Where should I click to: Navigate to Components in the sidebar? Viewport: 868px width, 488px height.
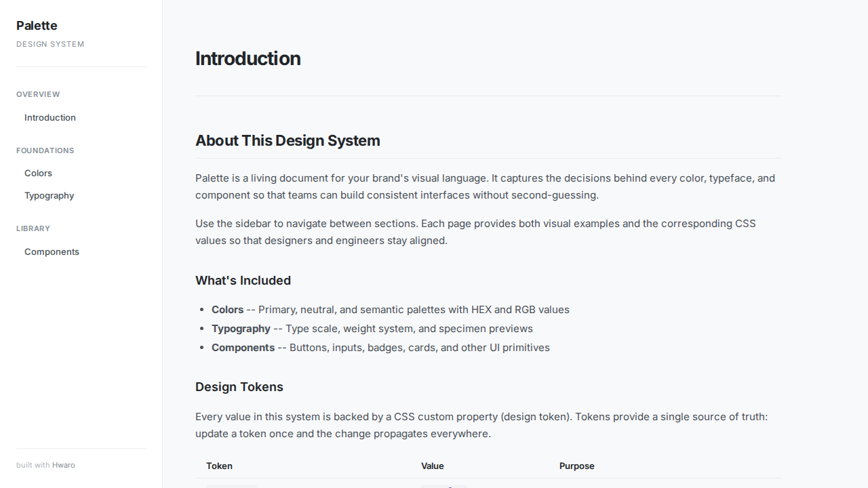52,251
